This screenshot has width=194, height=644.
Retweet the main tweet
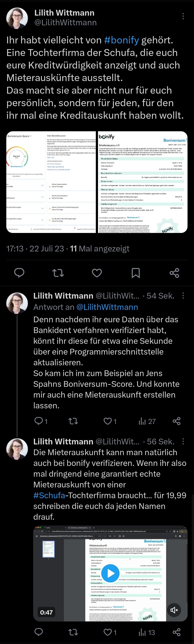tap(58, 273)
